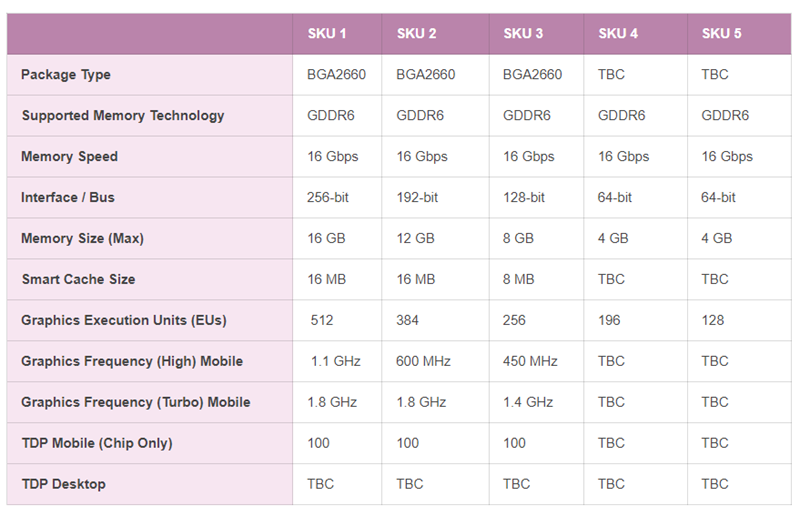Click the SKU 1 column header
Viewport: 800px width, 516px height.
coord(327,34)
